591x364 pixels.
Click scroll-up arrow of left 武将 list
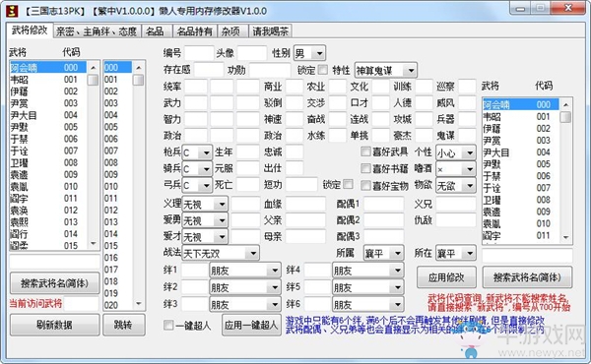coord(94,68)
